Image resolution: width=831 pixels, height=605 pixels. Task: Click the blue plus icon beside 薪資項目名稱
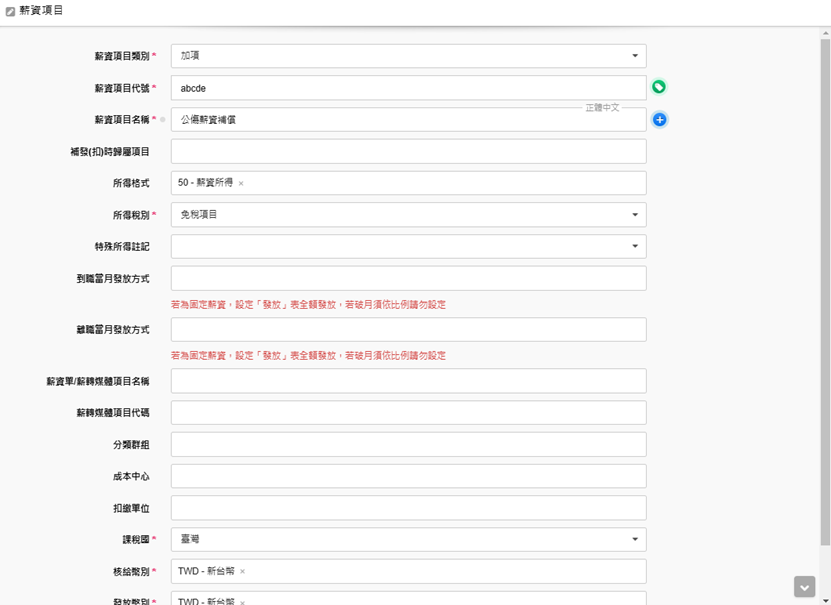tap(659, 120)
